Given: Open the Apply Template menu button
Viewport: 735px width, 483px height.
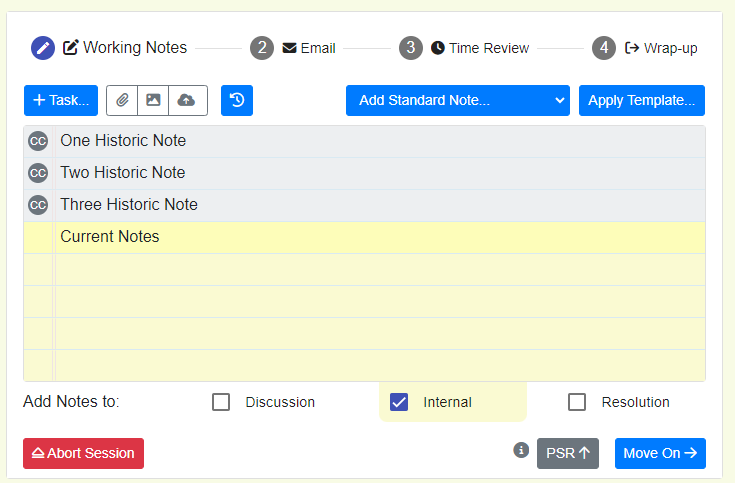Looking at the screenshot, I should point(641,100).
